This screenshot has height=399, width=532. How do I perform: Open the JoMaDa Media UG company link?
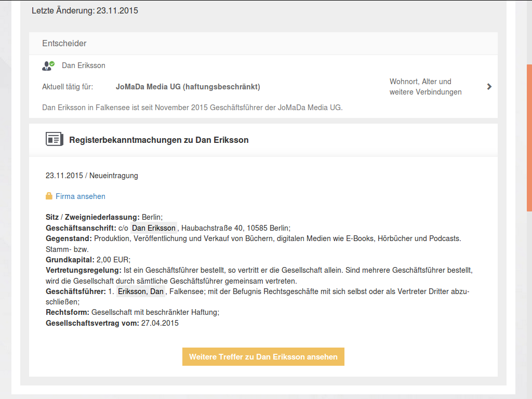coord(188,87)
